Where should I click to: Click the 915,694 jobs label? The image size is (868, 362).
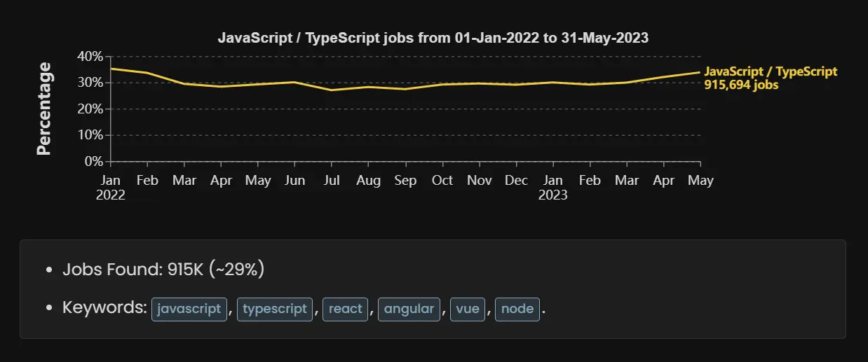pyautogui.click(x=741, y=84)
